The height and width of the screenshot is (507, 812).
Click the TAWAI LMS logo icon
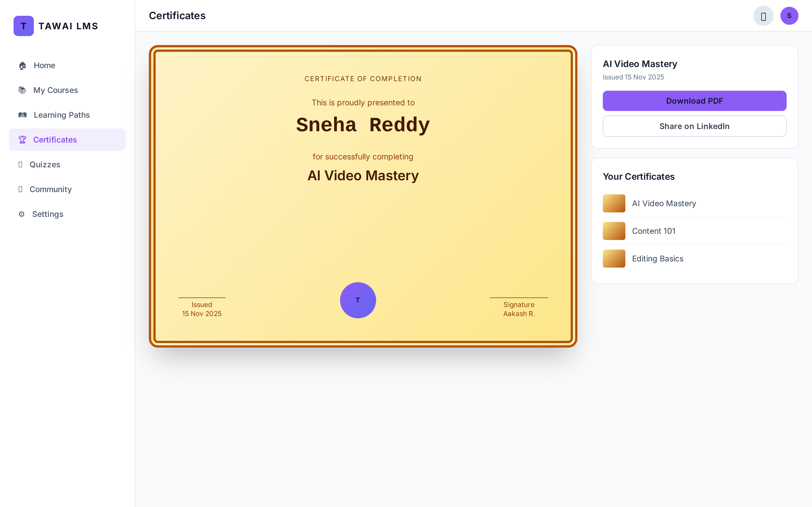point(23,26)
